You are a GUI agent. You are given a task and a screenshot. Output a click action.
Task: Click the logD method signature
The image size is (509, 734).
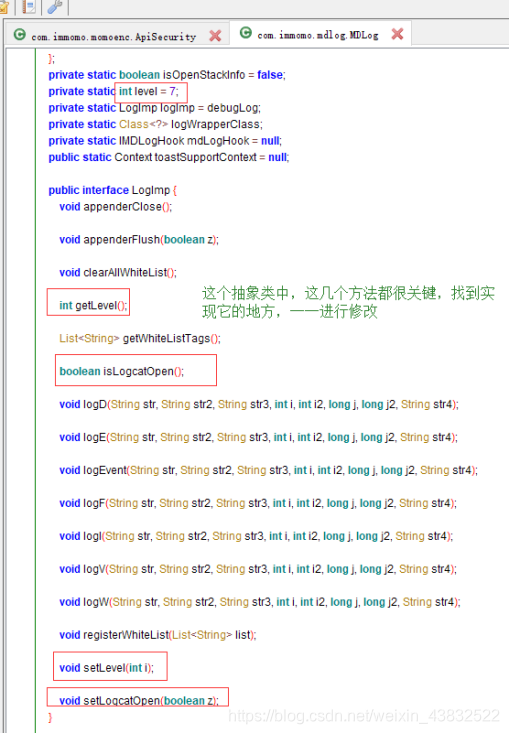click(x=259, y=404)
